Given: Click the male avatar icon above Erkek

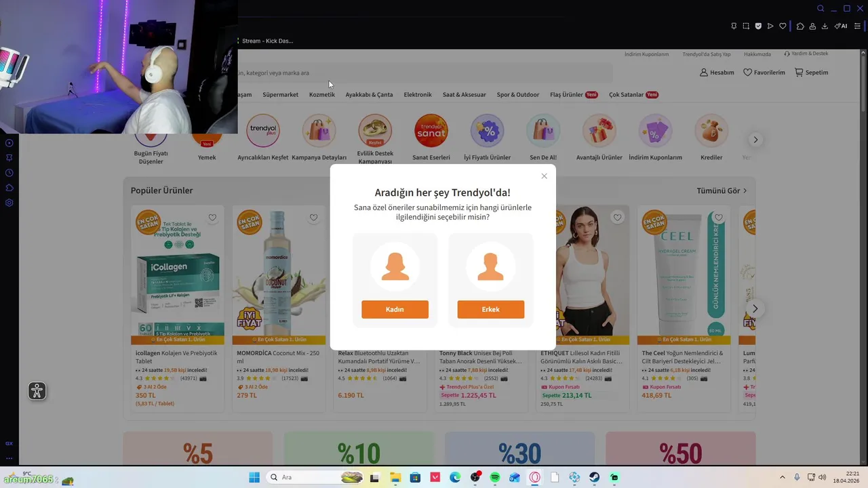Looking at the screenshot, I should 490,266.
